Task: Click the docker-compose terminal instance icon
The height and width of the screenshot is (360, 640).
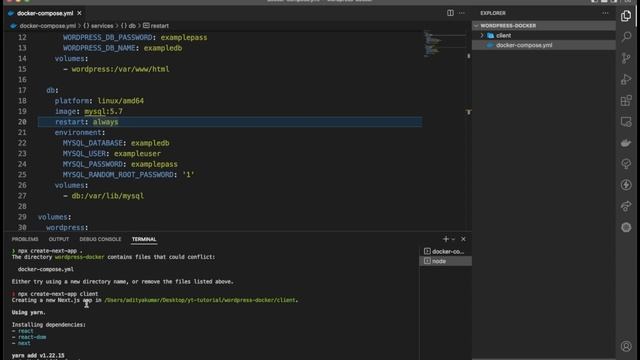Action: tap(427, 251)
